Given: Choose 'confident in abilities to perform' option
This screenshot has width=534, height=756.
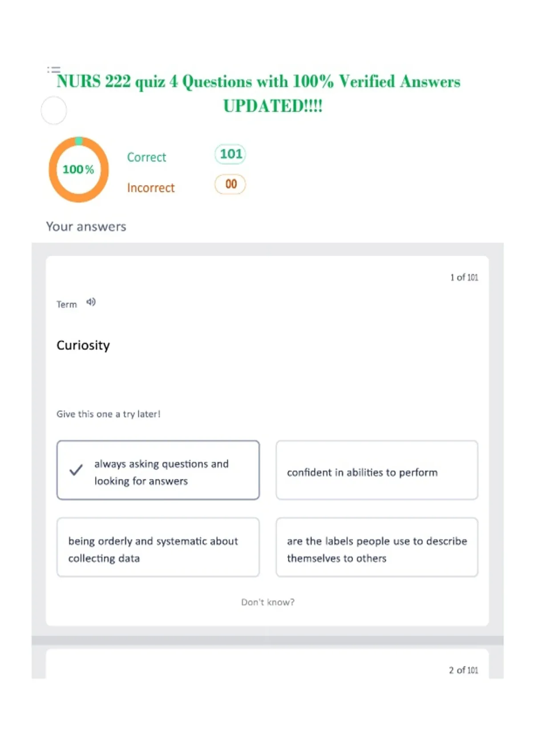Looking at the screenshot, I should click(x=377, y=470).
